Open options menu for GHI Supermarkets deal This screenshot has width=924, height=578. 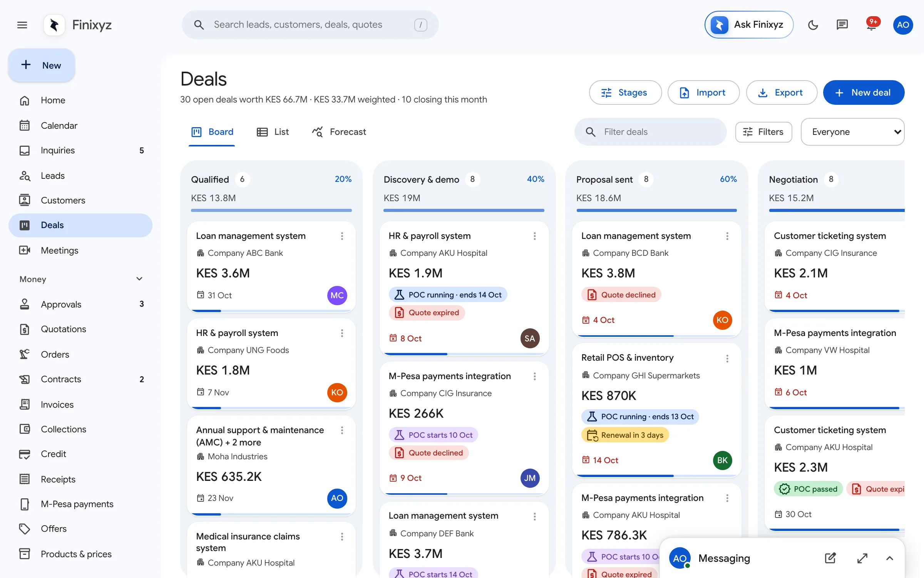727,359
